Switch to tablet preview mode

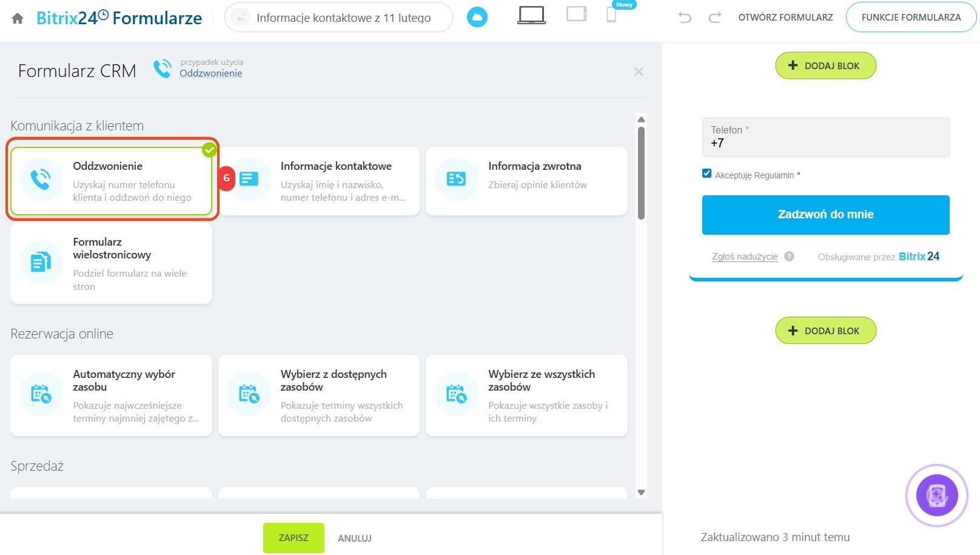(x=576, y=14)
